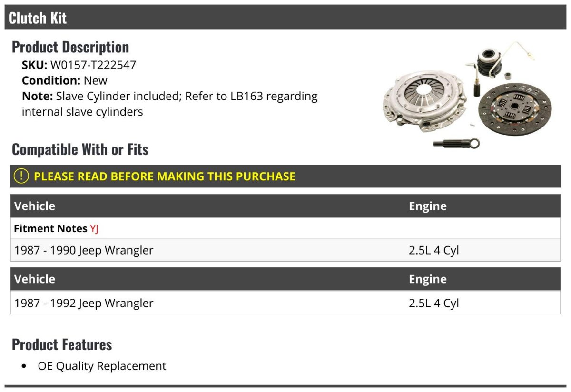This screenshot has width=571, height=392.
Task: Click the Fitment Notes label
Action: (50, 228)
